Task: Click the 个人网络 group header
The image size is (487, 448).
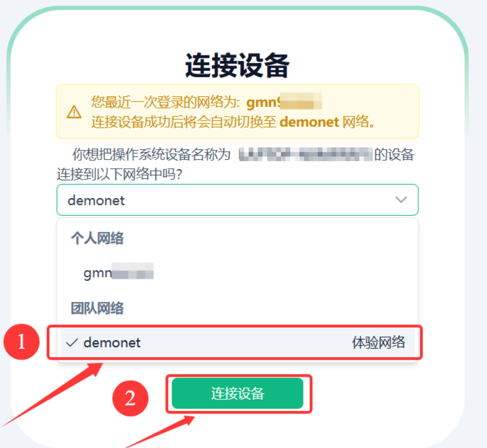Action: pos(97,238)
